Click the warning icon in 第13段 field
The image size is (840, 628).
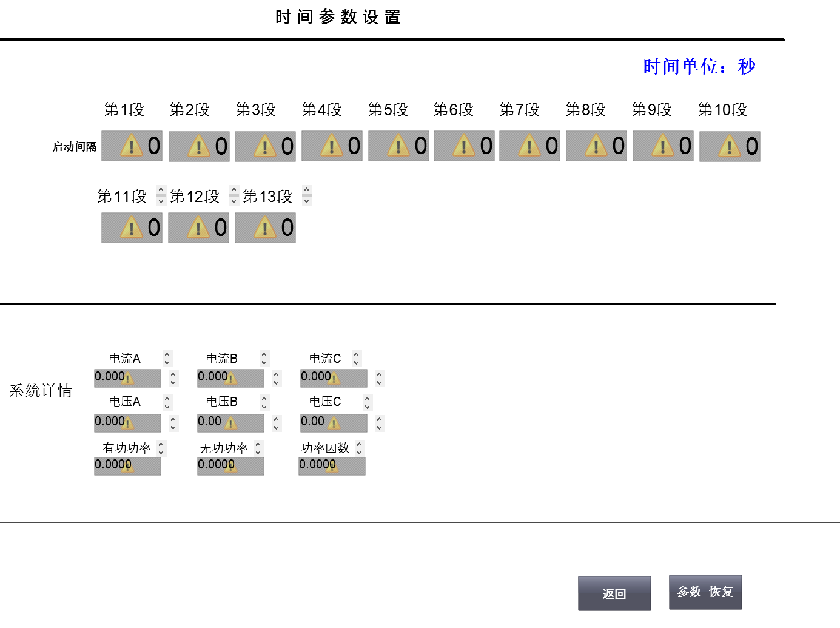tap(265, 228)
